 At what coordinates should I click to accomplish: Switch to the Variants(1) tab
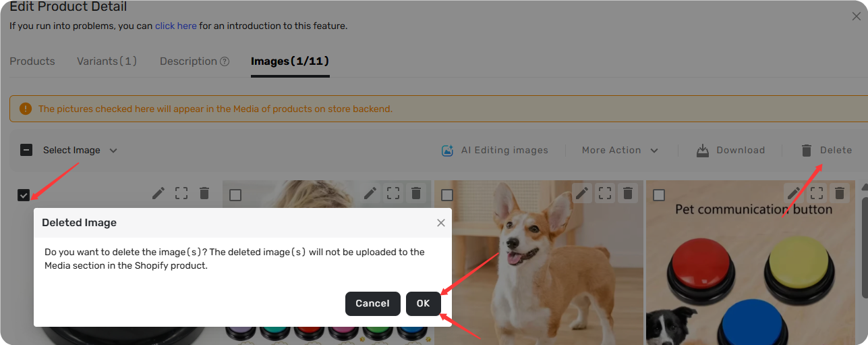point(107,61)
